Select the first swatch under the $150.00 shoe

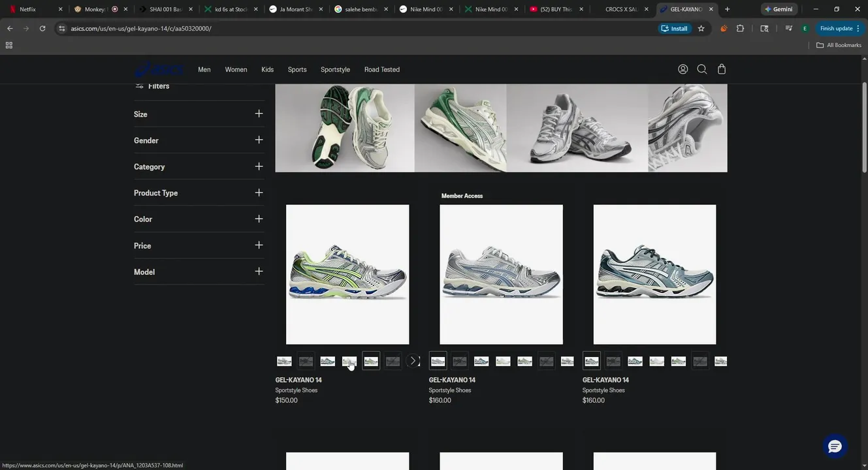coord(284,361)
